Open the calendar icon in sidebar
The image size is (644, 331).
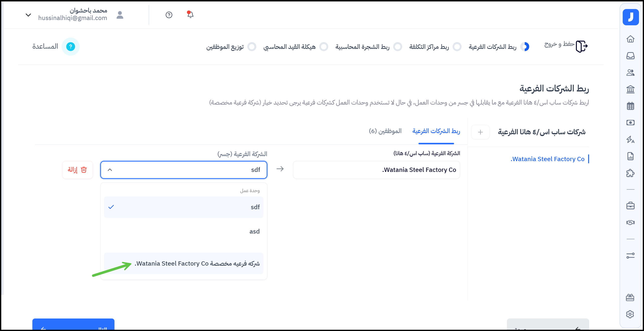click(630, 106)
